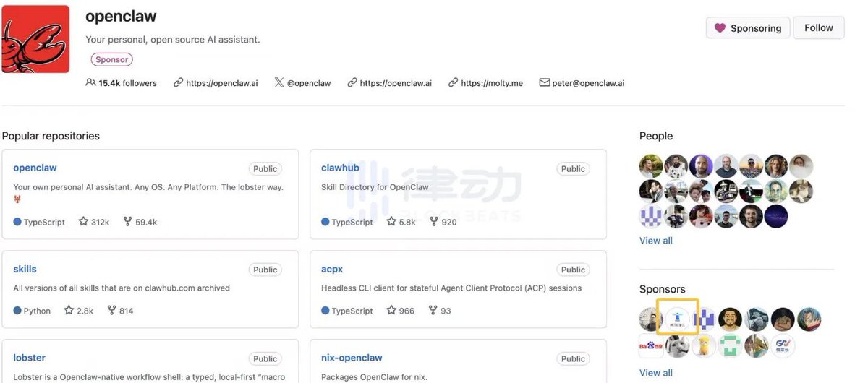Image resolution: width=868 pixels, height=383 pixels.
Task: View the 93 forks of acpx
Action: [440, 311]
